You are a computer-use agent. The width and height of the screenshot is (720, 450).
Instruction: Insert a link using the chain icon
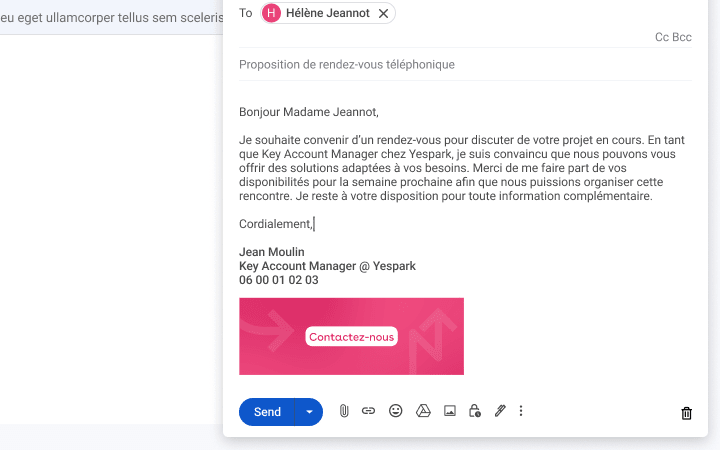368,411
